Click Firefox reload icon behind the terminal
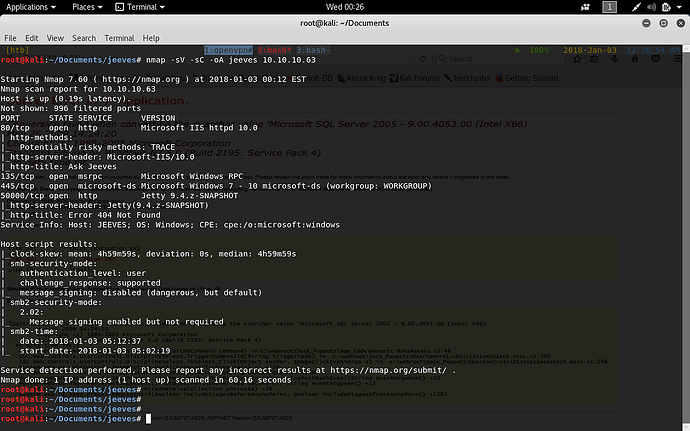This screenshot has width=690, height=431. click(x=423, y=59)
